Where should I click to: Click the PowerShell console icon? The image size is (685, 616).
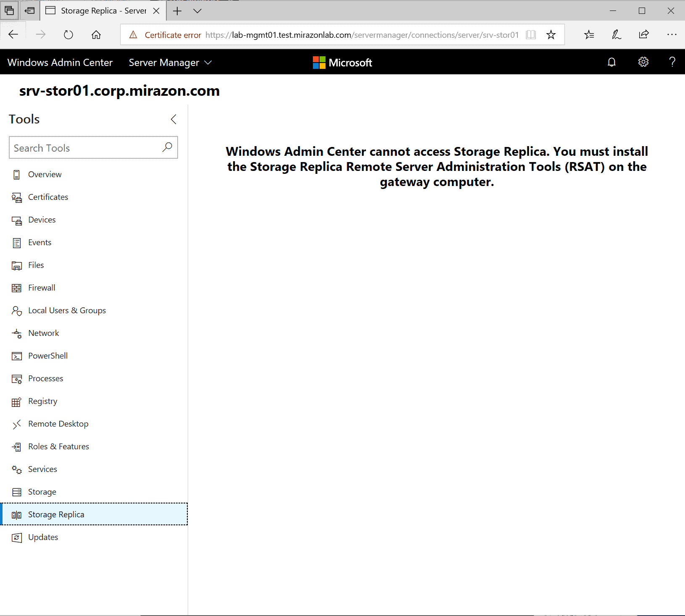pyautogui.click(x=16, y=356)
